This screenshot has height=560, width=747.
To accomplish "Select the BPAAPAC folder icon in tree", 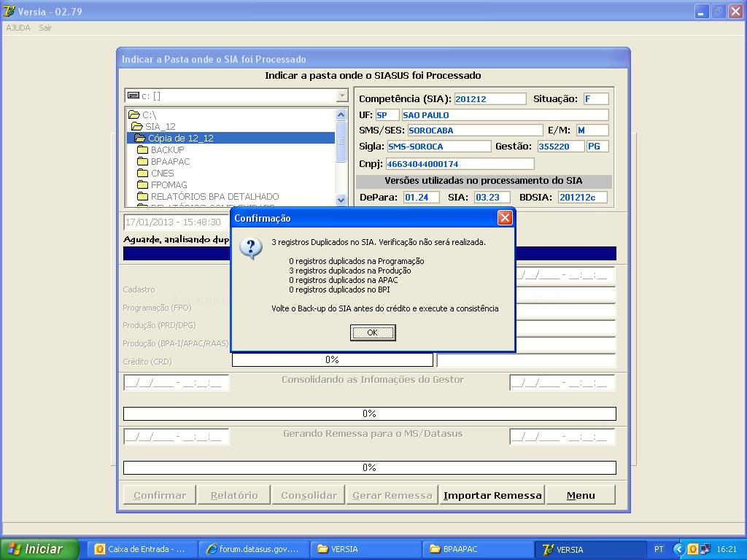I will pos(143,161).
